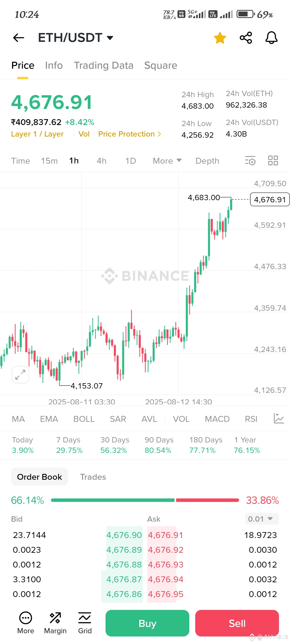The image size is (290, 644).
Task: Expand the More timeframe dropdown
Action: coord(167,161)
